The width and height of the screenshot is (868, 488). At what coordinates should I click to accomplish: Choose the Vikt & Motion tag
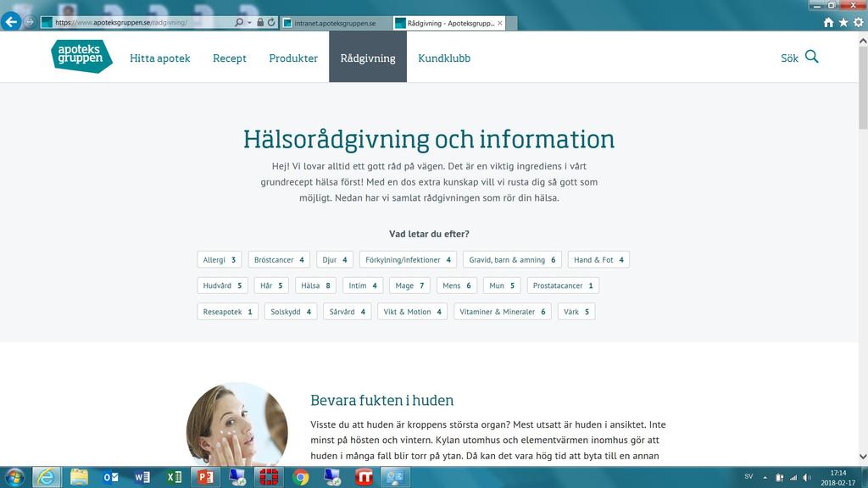pyautogui.click(x=413, y=312)
